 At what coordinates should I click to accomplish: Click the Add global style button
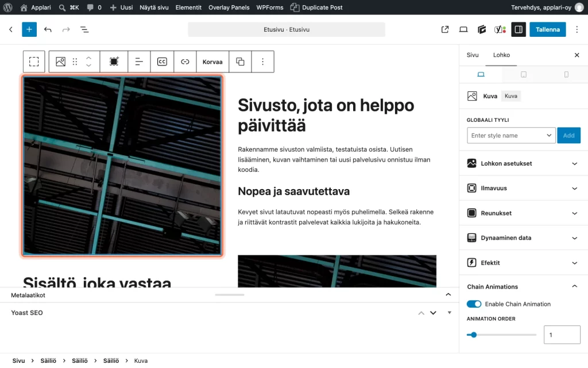click(x=568, y=136)
